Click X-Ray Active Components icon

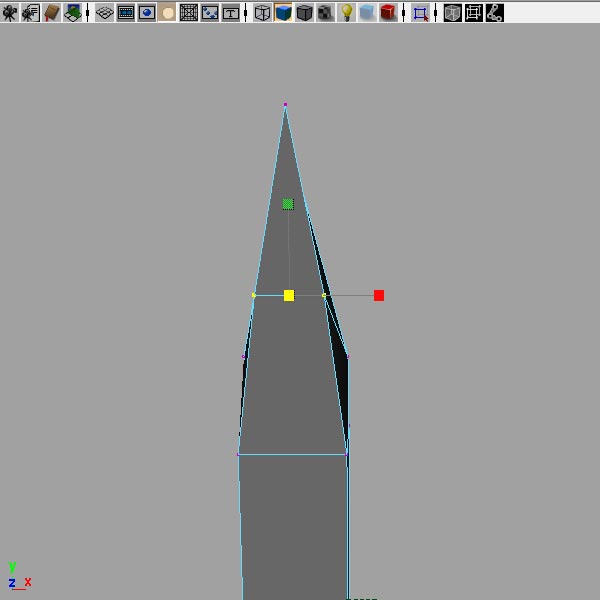[474, 13]
